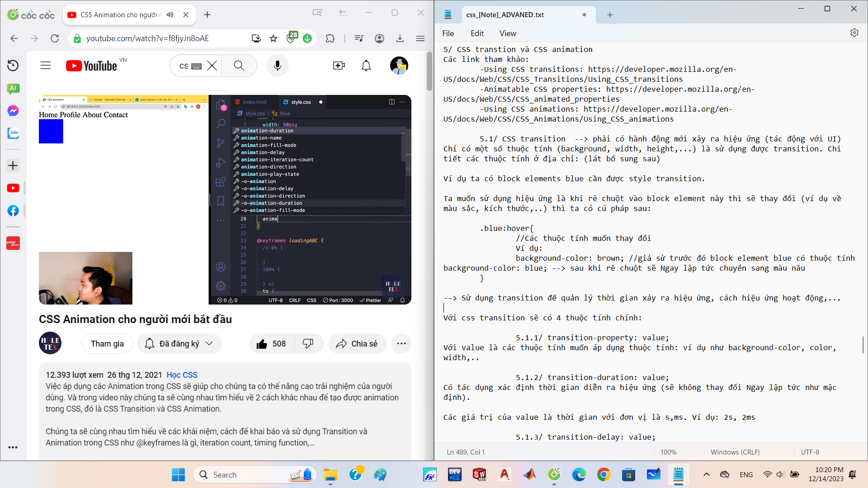Image resolution: width=868 pixels, height=488 pixels.
Task: Click the YouTube search input field
Action: tap(184, 66)
